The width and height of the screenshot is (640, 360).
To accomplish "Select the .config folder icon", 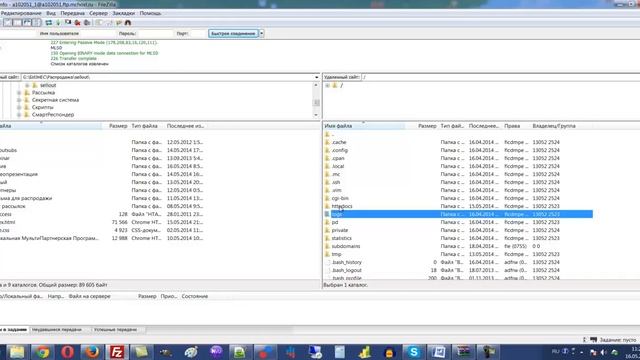I will click(327, 150).
